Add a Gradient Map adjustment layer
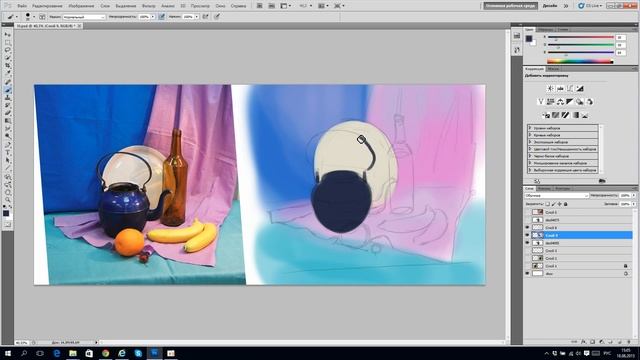The image size is (640, 360). [x=576, y=115]
